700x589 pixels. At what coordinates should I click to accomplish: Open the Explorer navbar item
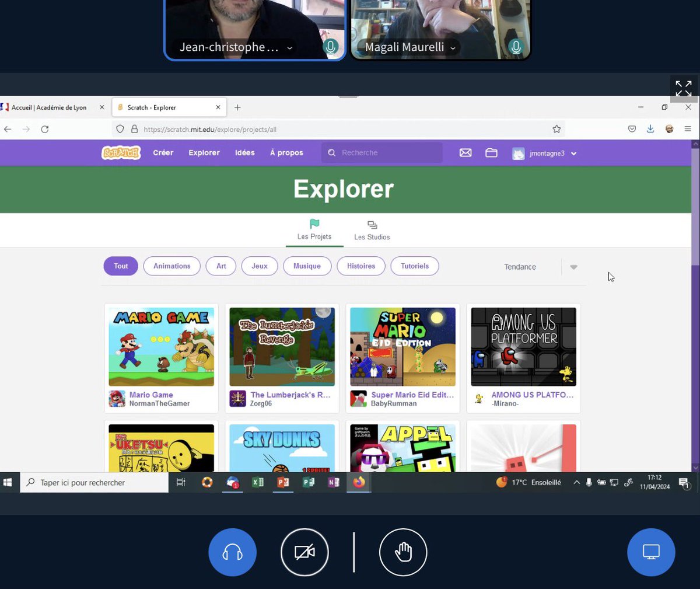point(204,153)
